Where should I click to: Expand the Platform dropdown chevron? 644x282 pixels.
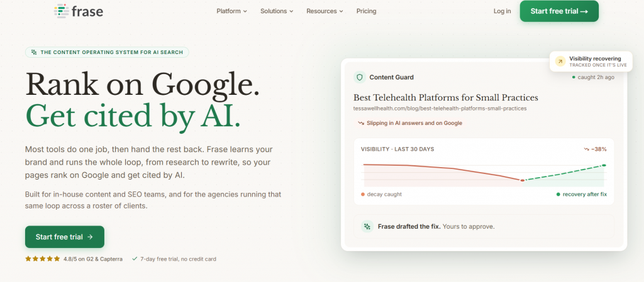(245, 11)
